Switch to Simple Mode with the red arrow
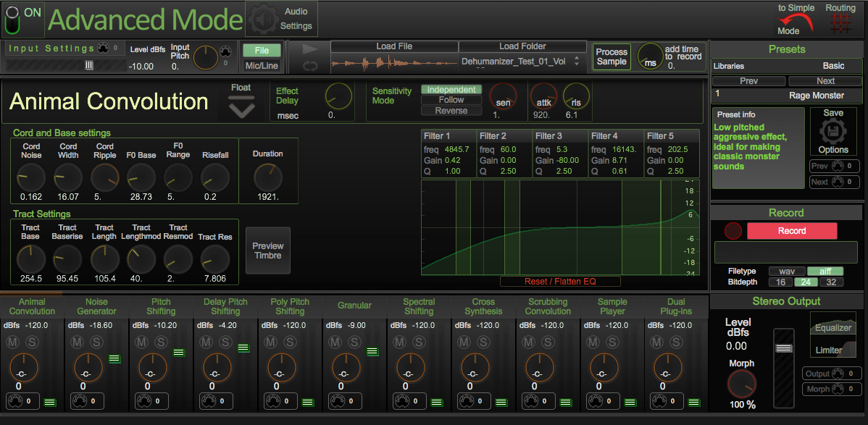 click(x=798, y=21)
